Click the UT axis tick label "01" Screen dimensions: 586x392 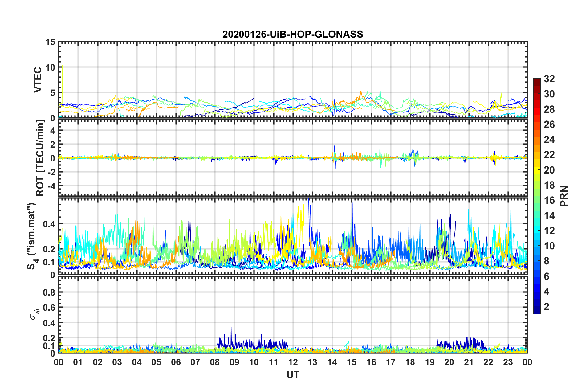coord(78,362)
